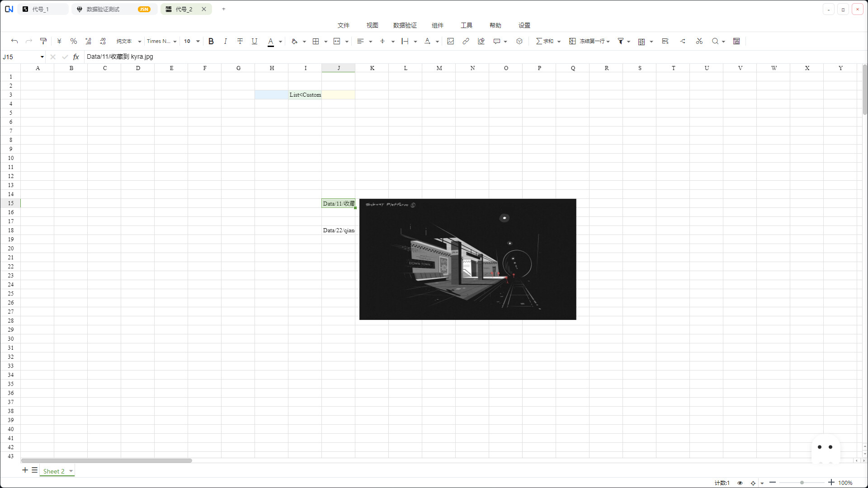The image size is (868, 488).
Task: Select the subway platform image
Action: pos(468,259)
